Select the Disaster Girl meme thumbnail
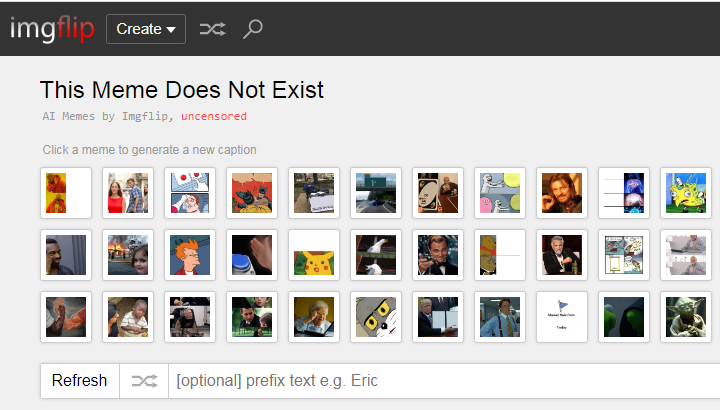The width and height of the screenshot is (720, 410). [128, 255]
